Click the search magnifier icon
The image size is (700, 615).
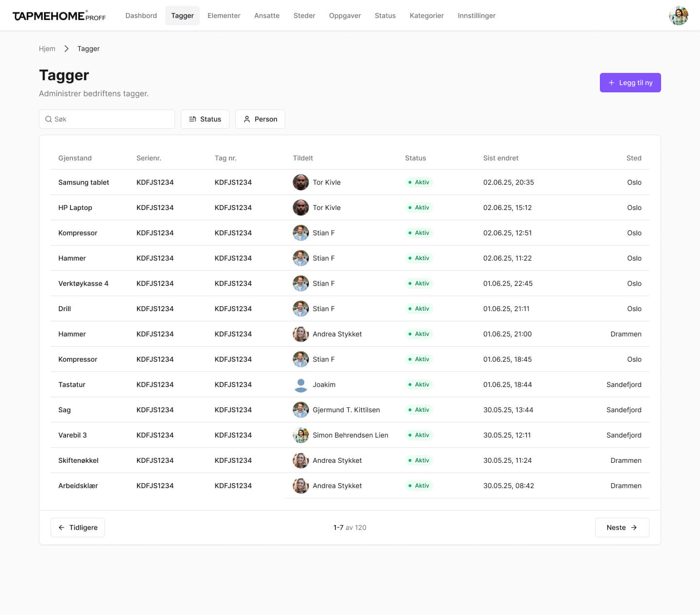[49, 119]
